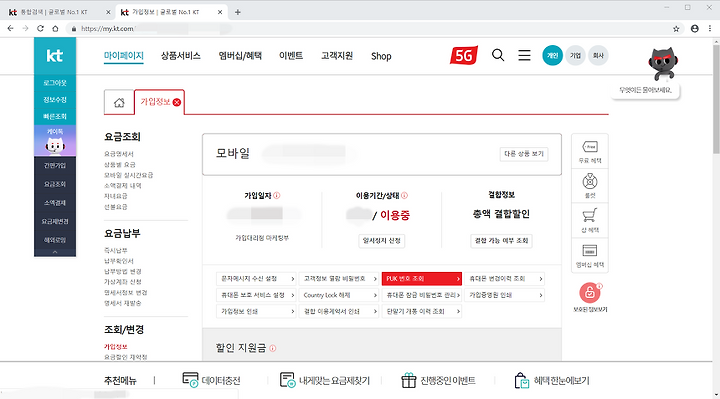Open the 휴대폰 변경이력 조회 row
720x399 pixels.
tap(504, 279)
